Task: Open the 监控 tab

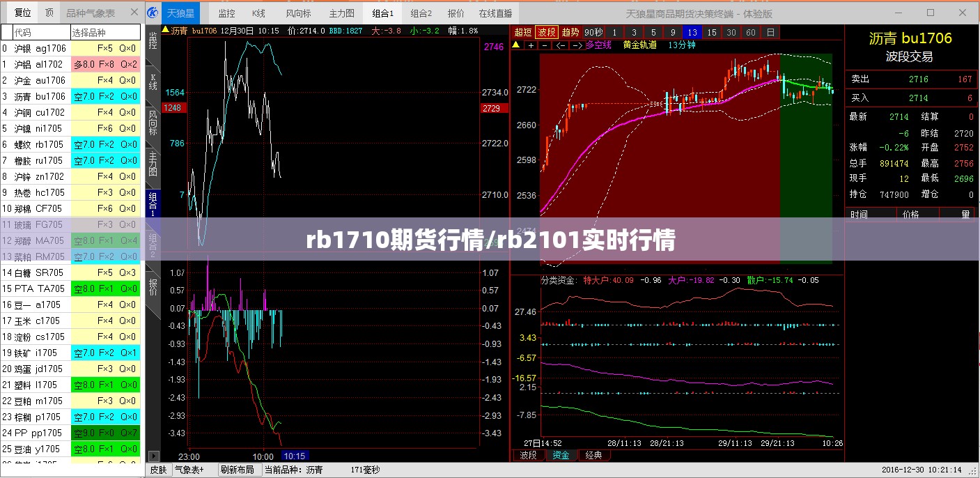Action: click(226, 13)
